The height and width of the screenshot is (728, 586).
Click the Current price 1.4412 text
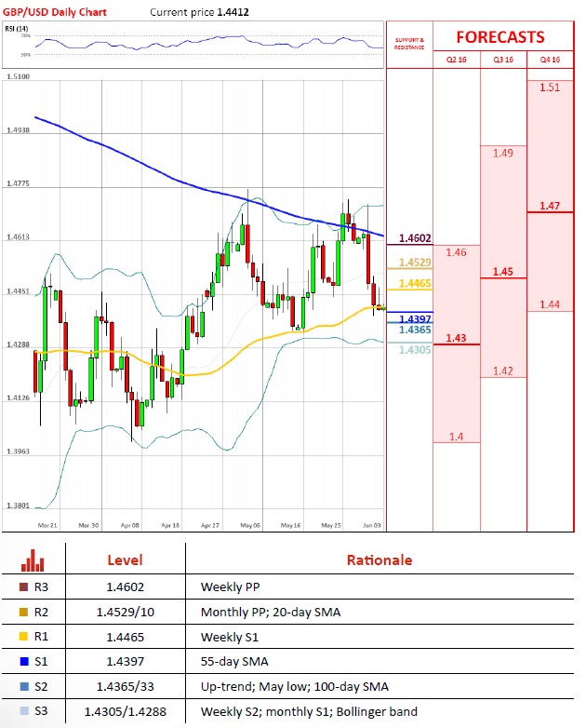199,12
